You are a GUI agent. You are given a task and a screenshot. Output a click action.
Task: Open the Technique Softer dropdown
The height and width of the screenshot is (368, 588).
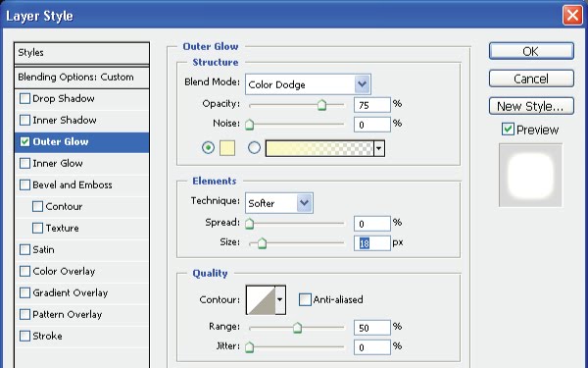[279, 203]
